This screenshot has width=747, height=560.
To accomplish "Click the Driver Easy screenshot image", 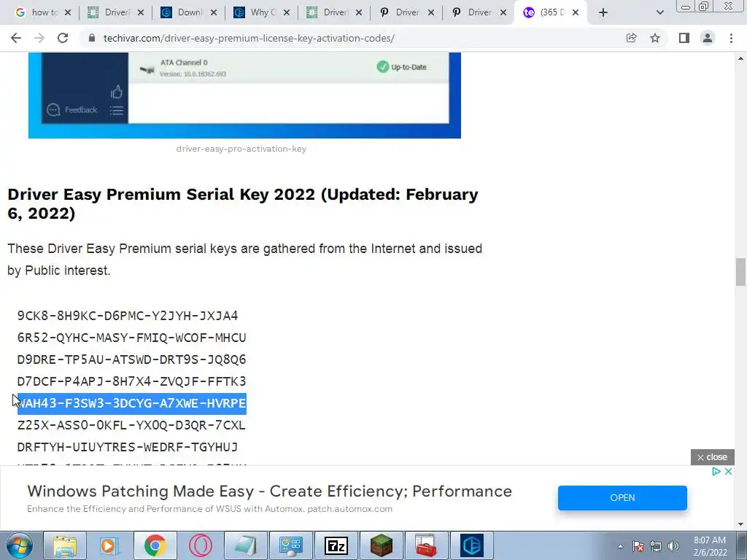I will click(244, 96).
